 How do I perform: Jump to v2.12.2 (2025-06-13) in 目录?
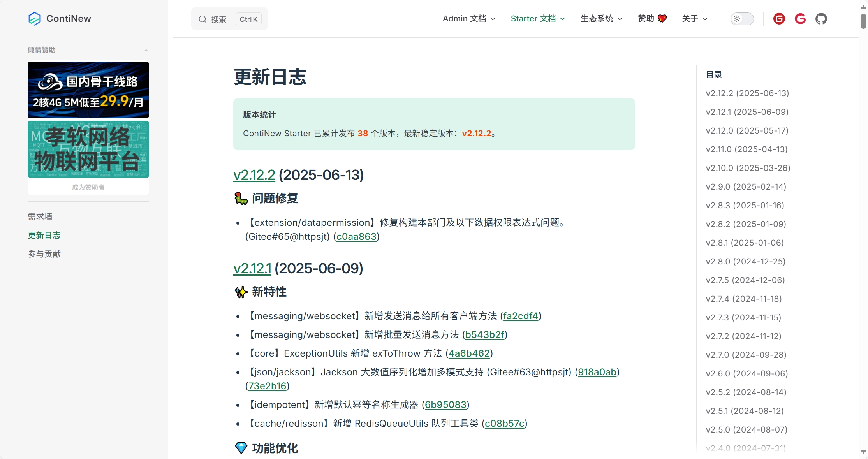coord(747,93)
